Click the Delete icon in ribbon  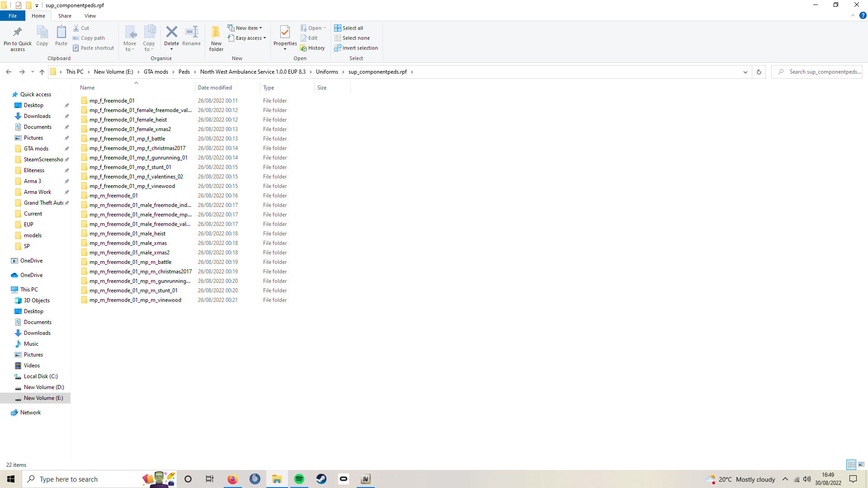(x=171, y=33)
